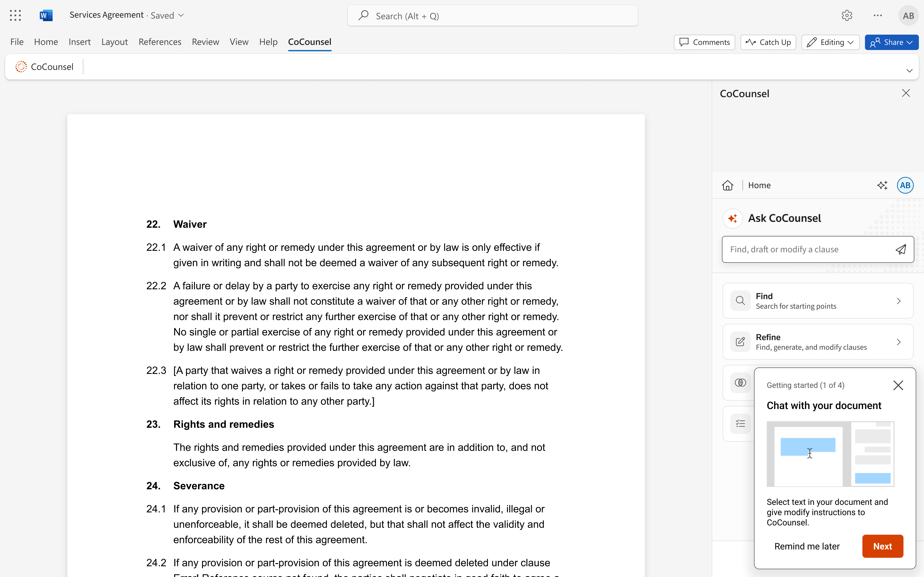Open the Review tab
The image size is (924, 577).
coord(205,42)
